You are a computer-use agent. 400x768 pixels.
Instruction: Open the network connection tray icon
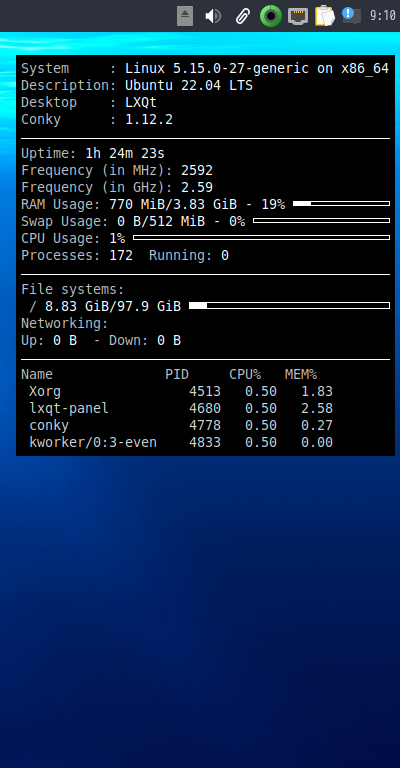[298, 16]
